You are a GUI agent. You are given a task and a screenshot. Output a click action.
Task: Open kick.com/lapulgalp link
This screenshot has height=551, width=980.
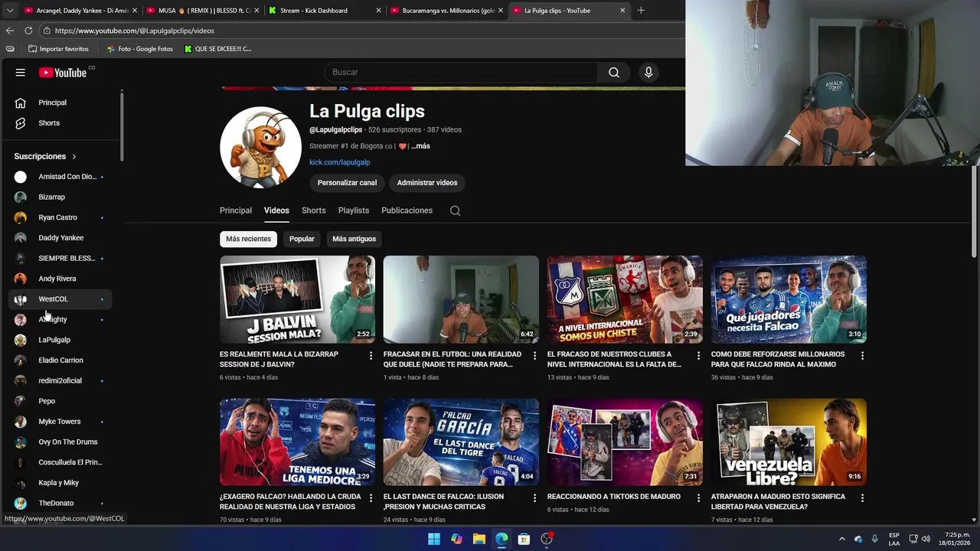339,162
